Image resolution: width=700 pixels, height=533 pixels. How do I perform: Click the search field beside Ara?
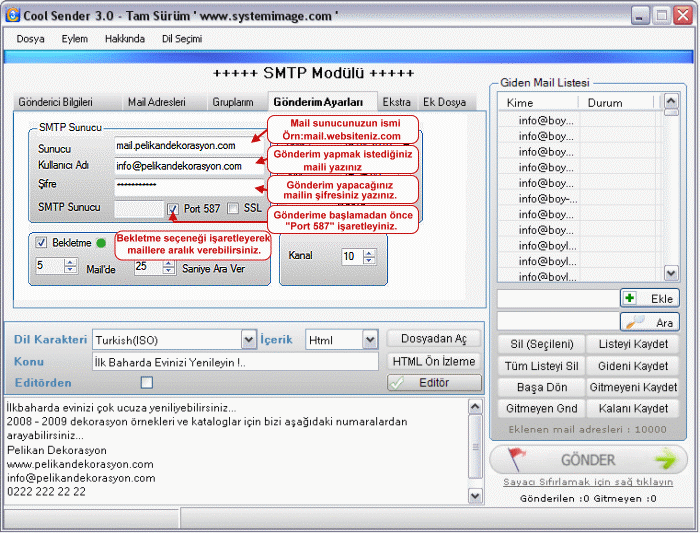coord(558,321)
